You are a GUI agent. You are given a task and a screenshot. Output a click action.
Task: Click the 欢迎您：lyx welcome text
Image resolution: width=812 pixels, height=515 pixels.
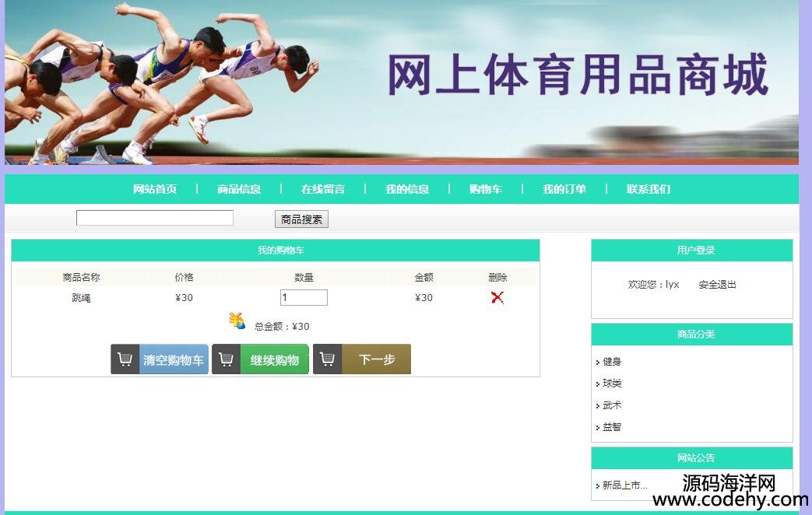(653, 284)
